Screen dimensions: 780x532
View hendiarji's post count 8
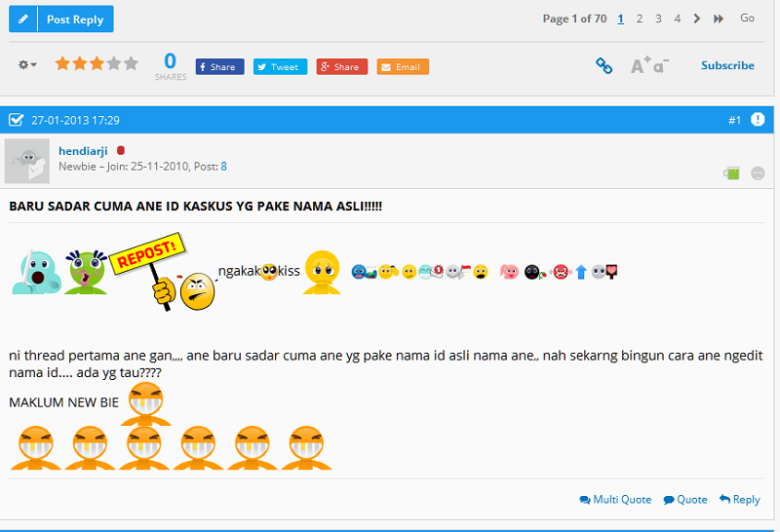point(224,167)
